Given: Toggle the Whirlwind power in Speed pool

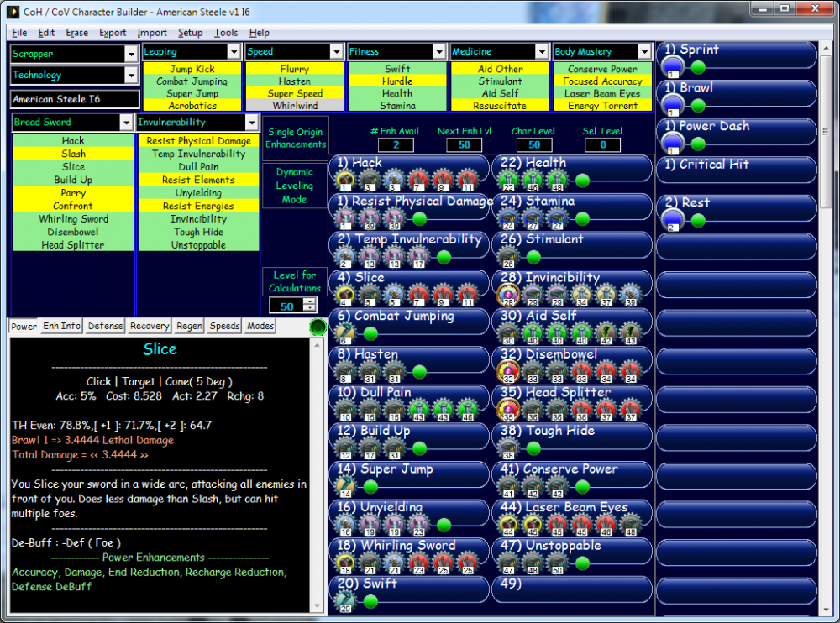Looking at the screenshot, I should (x=295, y=106).
